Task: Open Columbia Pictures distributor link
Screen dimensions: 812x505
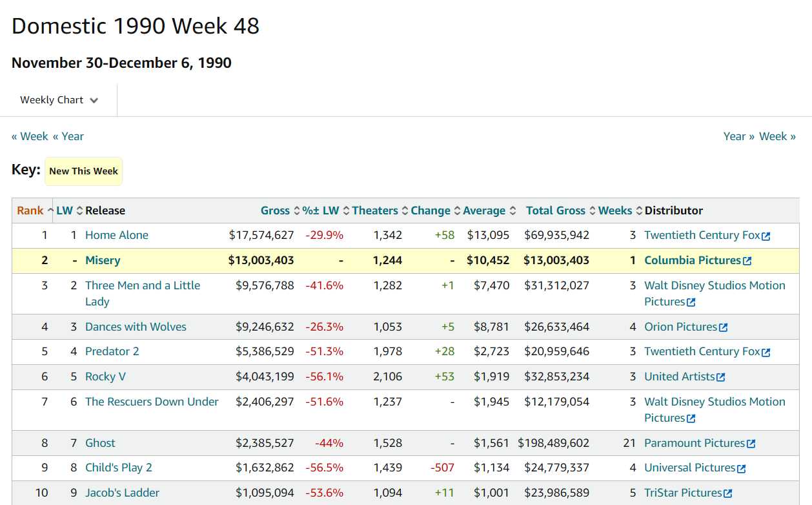Action: (693, 260)
